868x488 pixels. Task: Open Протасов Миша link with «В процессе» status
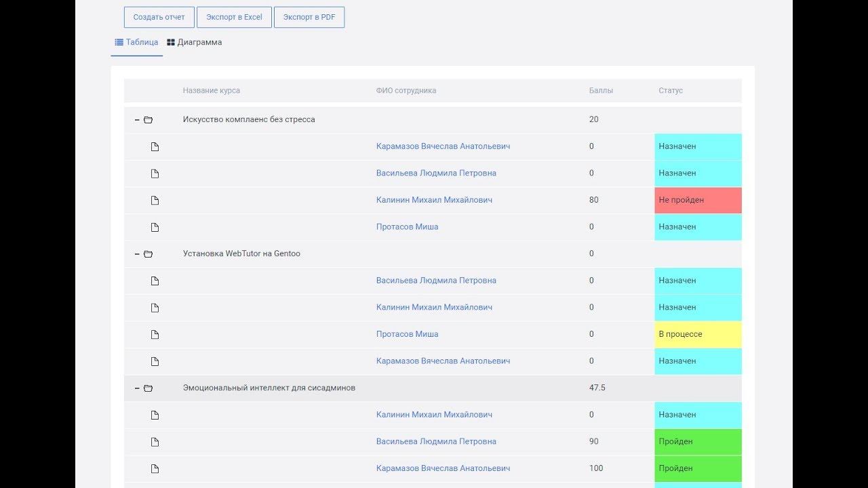tap(407, 334)
